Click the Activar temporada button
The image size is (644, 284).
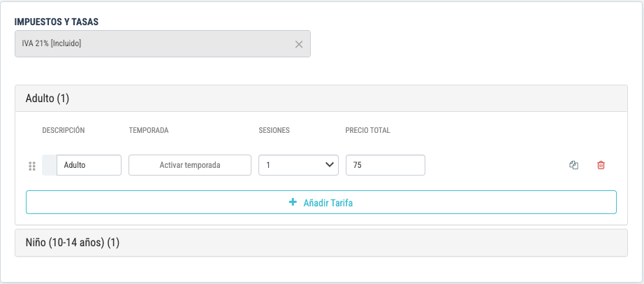coord(190,165)
